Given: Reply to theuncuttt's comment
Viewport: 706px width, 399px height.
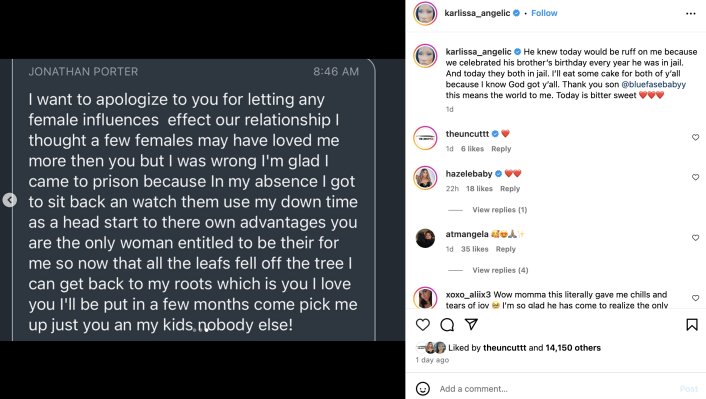Looking at the screenshot, I should [501, 149].
